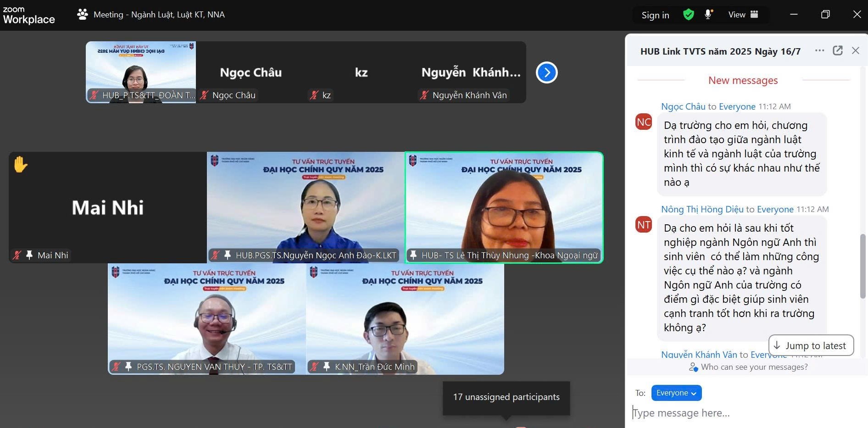Click sender name Nông Thị Hồng Diệu in chat
Image resolution: width=868 pixels, height=428 pixels.
702,209
